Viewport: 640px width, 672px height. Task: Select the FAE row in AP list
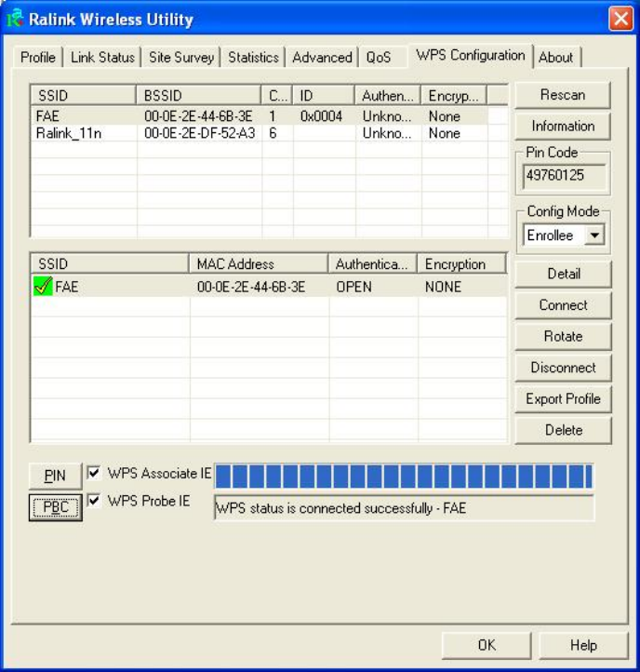point(260,116)
